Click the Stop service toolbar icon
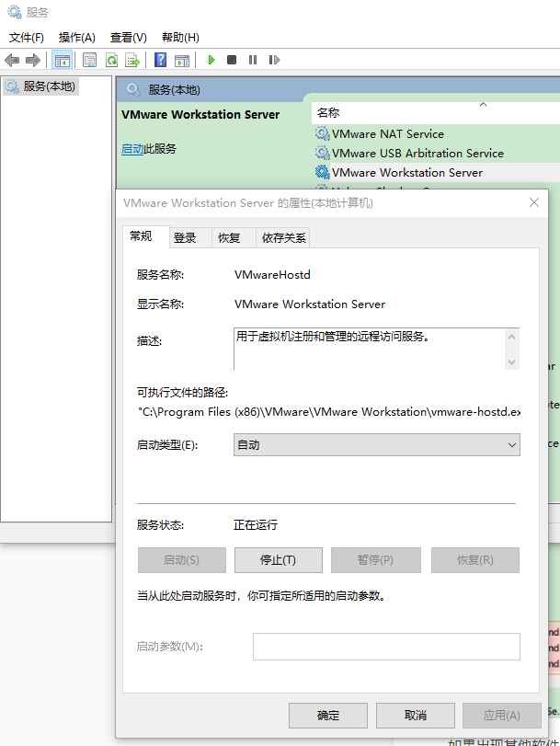Viewport: 560px width, 746px height. pos(232,60)
